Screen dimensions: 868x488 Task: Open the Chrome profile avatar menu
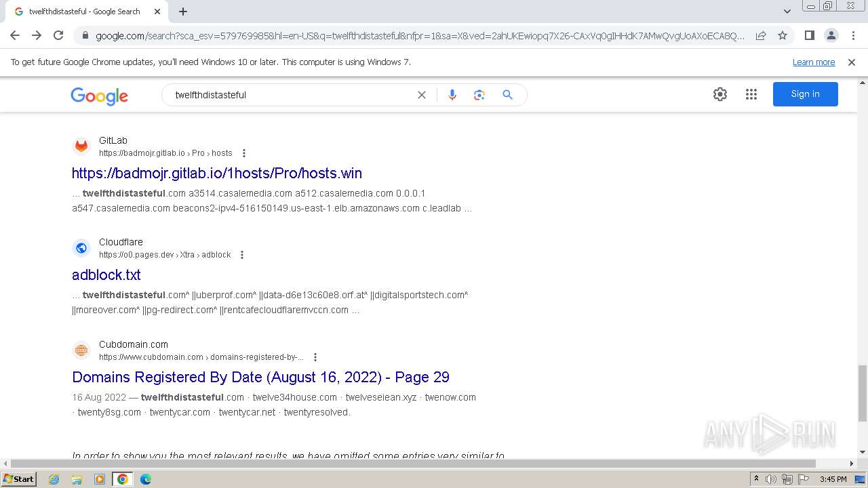pyautogui.click(x=831, y=35)
